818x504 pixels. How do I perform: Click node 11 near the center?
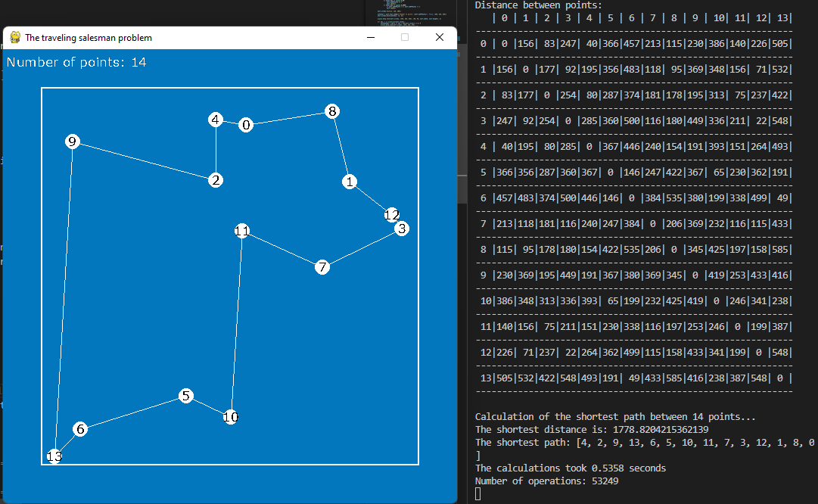click(x=242, y=230)
